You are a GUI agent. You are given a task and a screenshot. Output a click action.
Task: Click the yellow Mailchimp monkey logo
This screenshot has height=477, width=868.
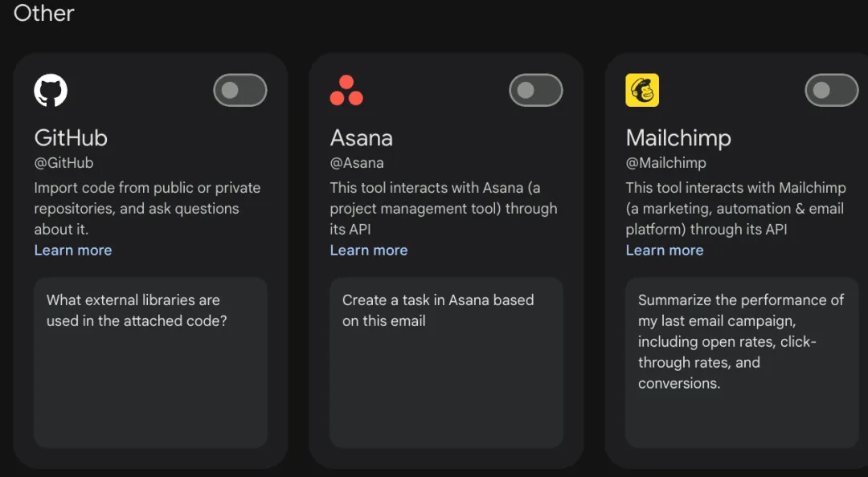coord(642,90)
